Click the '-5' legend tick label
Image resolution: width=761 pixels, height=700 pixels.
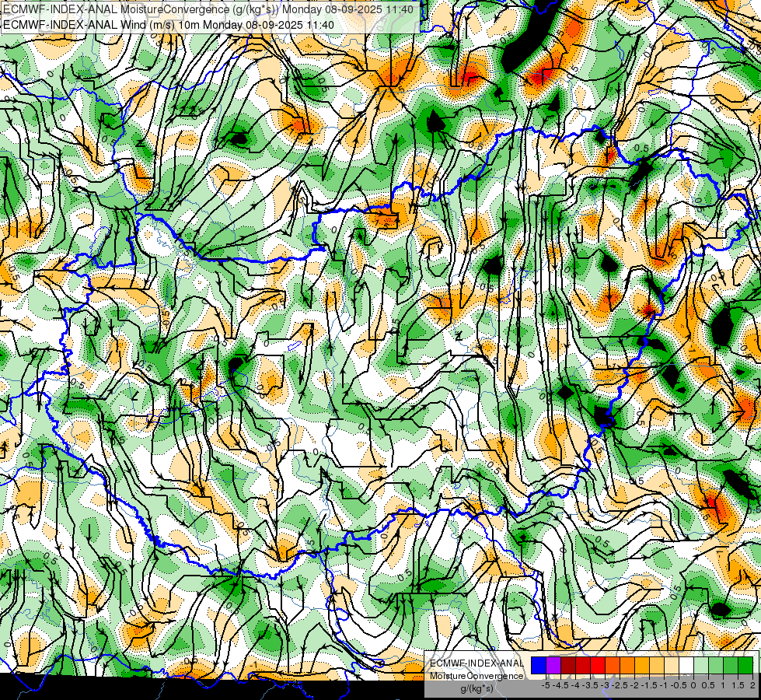[x=546, y=685]
